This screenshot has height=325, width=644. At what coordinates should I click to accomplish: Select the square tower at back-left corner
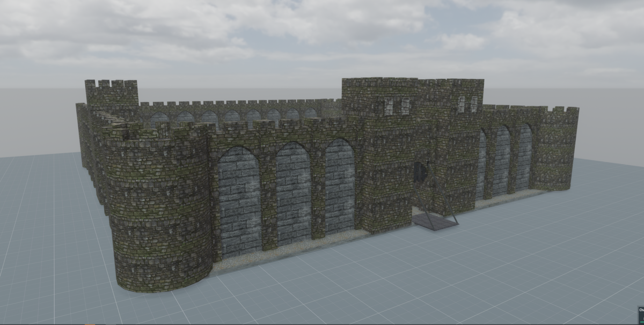pos(112,95)
